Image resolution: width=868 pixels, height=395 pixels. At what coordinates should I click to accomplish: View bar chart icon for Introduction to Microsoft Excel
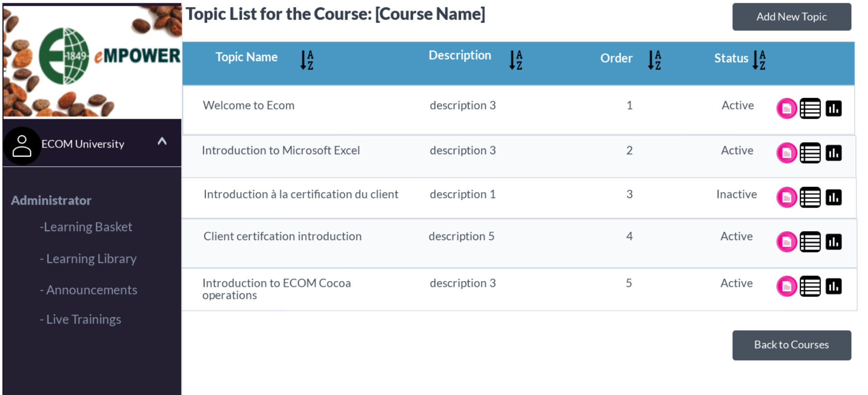point(833,153)
